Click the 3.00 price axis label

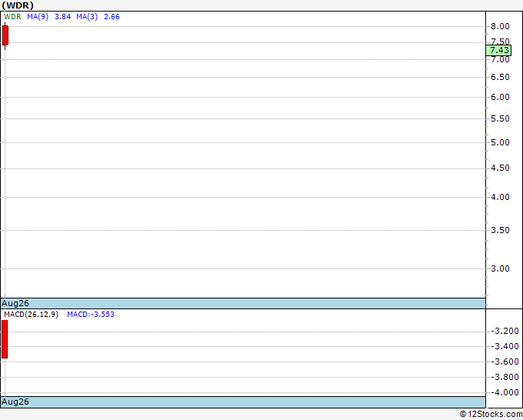500,268
